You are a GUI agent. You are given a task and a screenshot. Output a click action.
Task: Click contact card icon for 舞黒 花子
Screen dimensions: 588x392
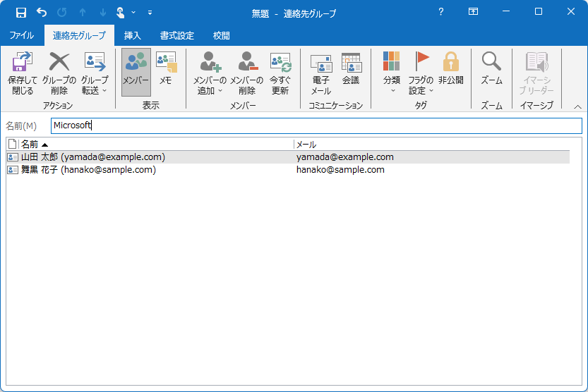13,170
